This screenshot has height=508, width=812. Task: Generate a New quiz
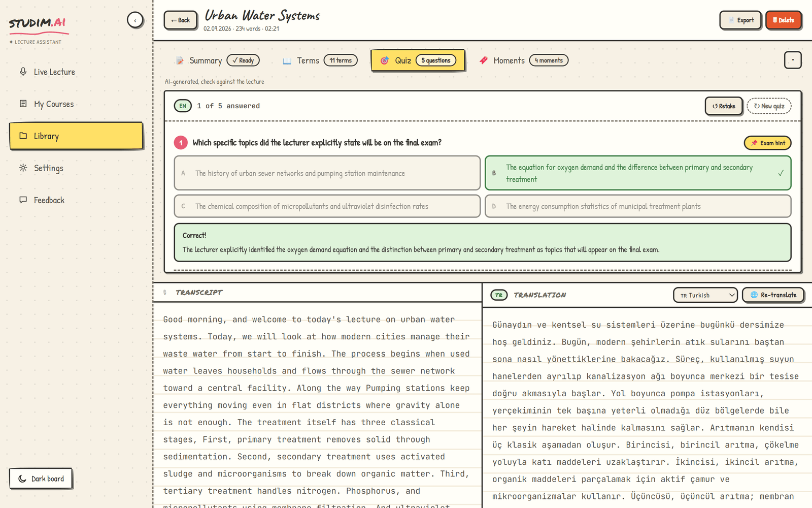pos(769,106)
